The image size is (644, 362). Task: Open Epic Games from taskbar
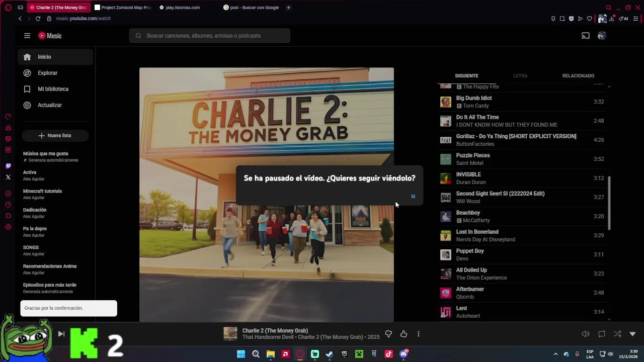[344, 354]
